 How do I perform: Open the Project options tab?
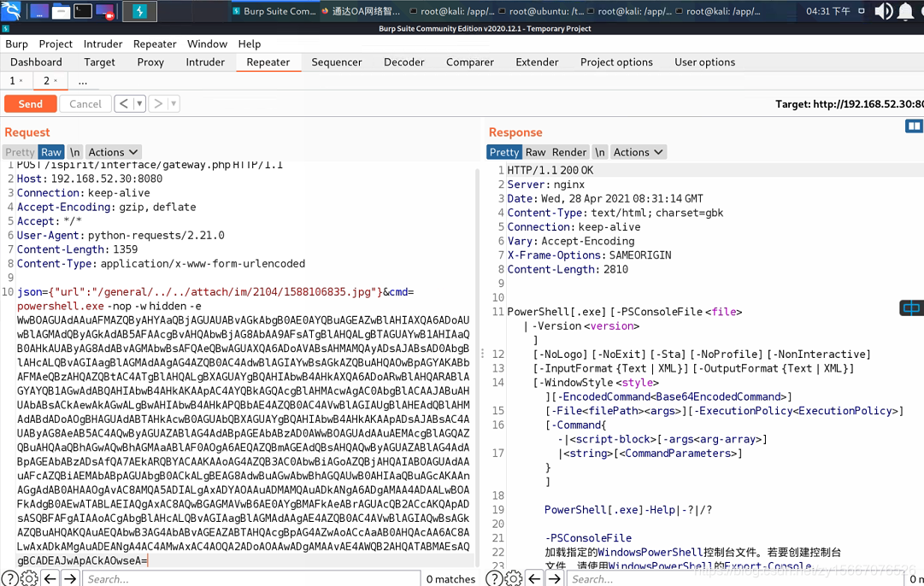click(x=616, y=62)
